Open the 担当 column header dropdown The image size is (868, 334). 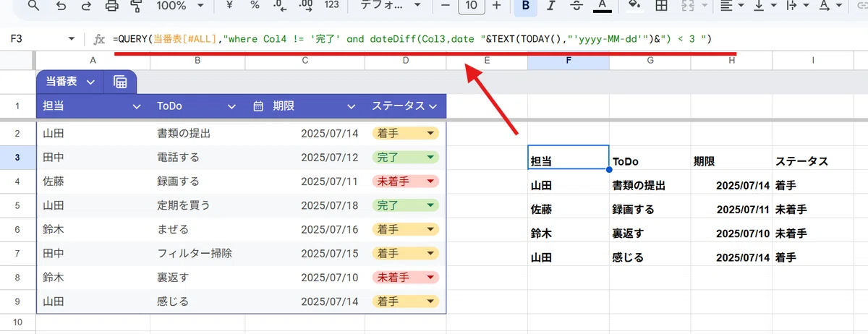[x=137, y=107]
